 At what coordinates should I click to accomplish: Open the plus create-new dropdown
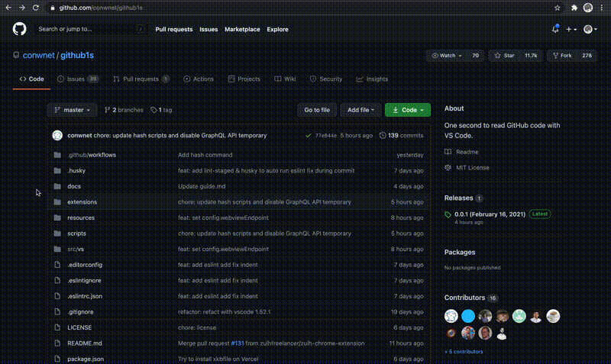point(571,29)
